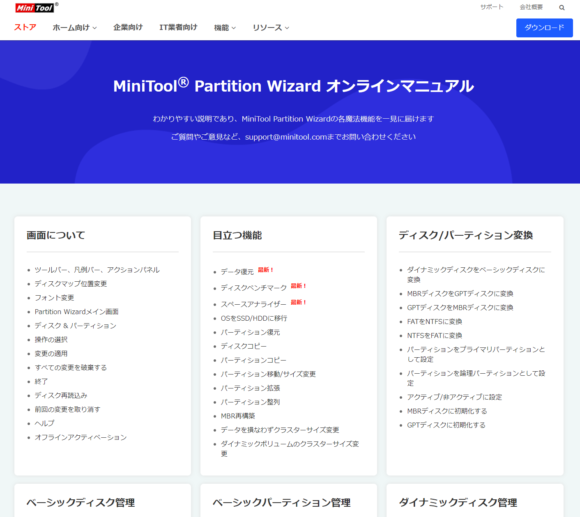
Task: Open MBRディスクに初期化する link
Action: pos(447,411)
